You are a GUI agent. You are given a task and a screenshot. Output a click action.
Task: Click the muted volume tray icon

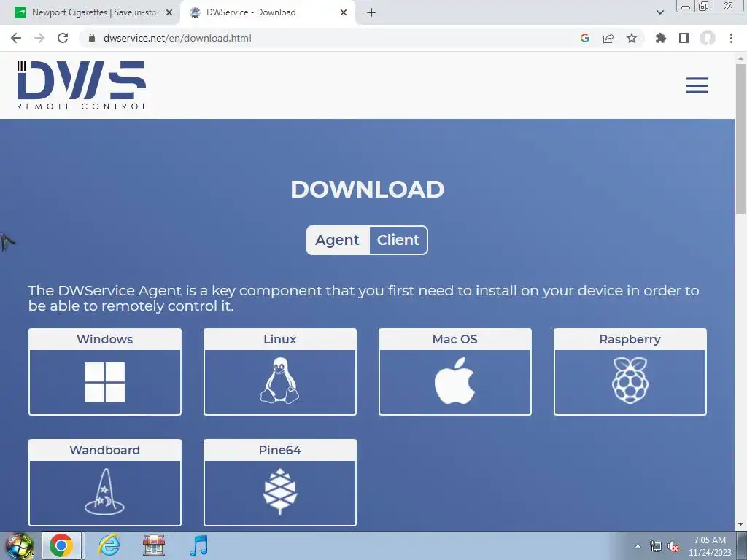pyautogui.click(x=673, y=547)
